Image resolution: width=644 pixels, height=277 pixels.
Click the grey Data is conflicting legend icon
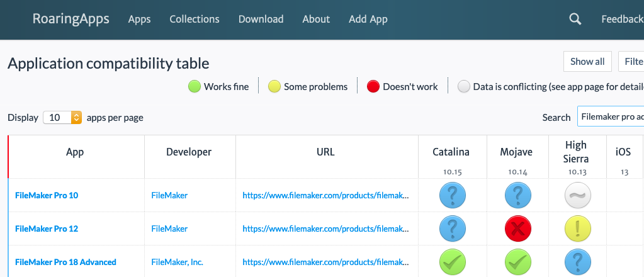point(464,87)
